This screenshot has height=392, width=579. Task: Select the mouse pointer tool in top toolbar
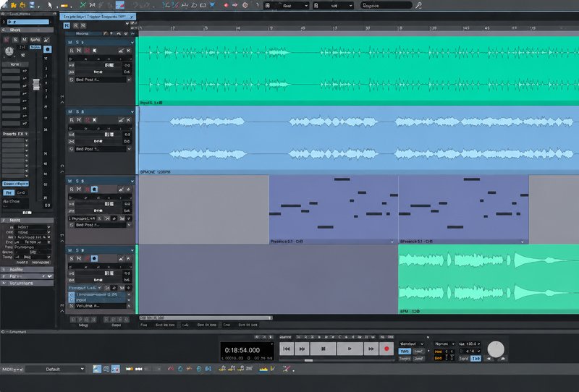[50, 5]
